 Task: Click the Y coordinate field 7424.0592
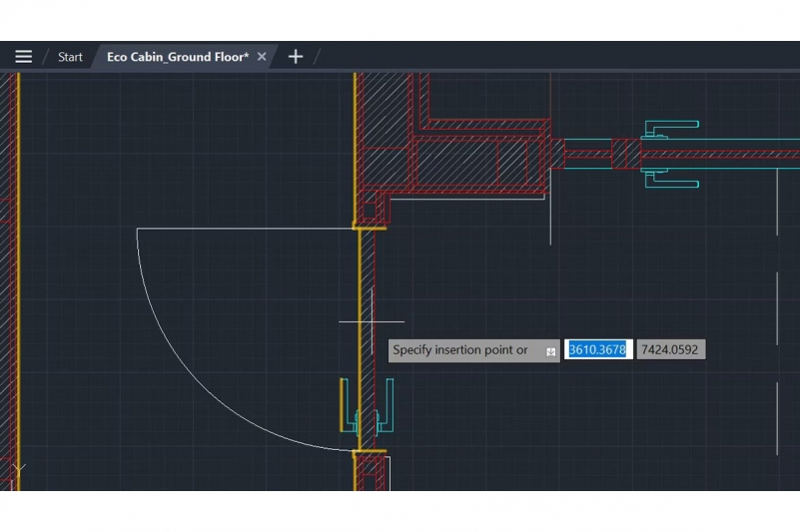[670, 350]
